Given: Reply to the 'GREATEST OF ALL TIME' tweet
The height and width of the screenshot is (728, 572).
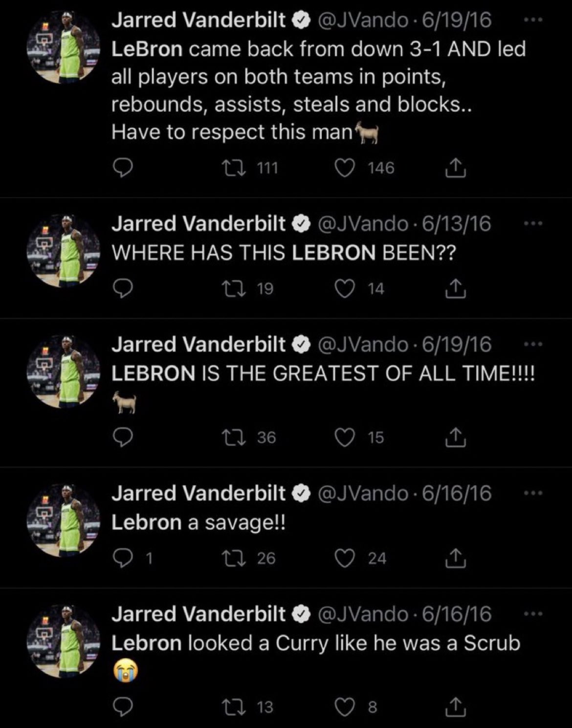Looking at the screenshot, I should point(123,437).
